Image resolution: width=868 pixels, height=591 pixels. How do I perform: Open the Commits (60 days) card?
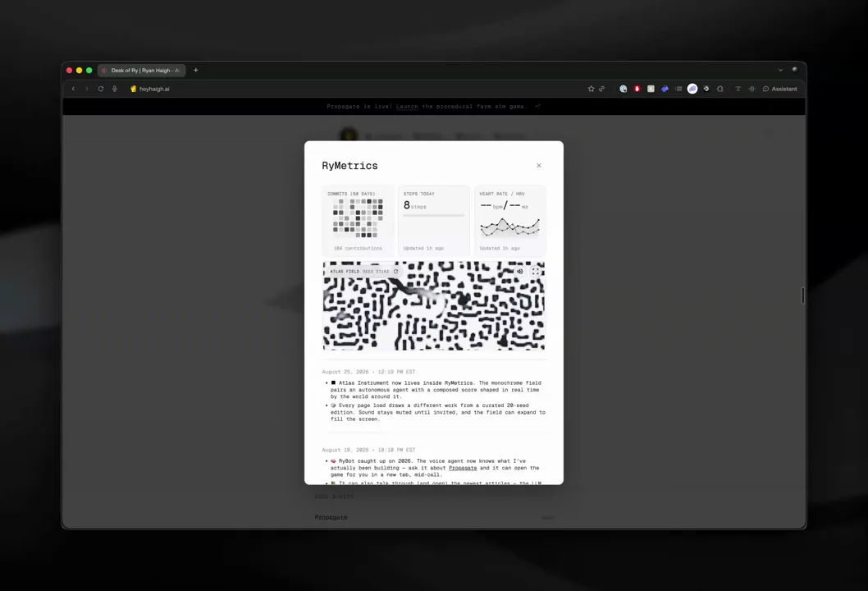[x=358, y=221]
